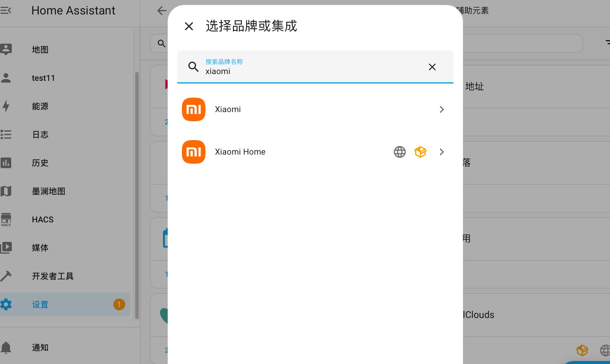The image size is (610, 364).
Task: Click the Xiaomi Home cloud globe icon
Action: (399, 152)
